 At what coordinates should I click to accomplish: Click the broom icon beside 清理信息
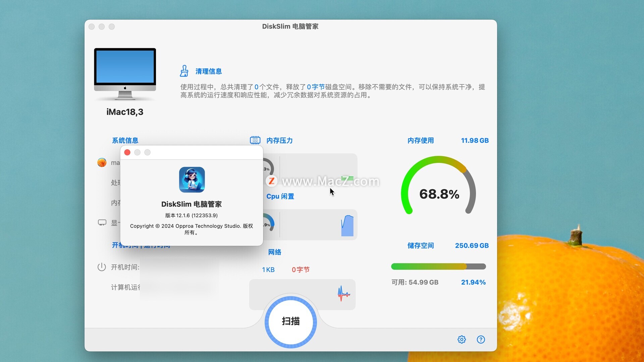[184, 71]
